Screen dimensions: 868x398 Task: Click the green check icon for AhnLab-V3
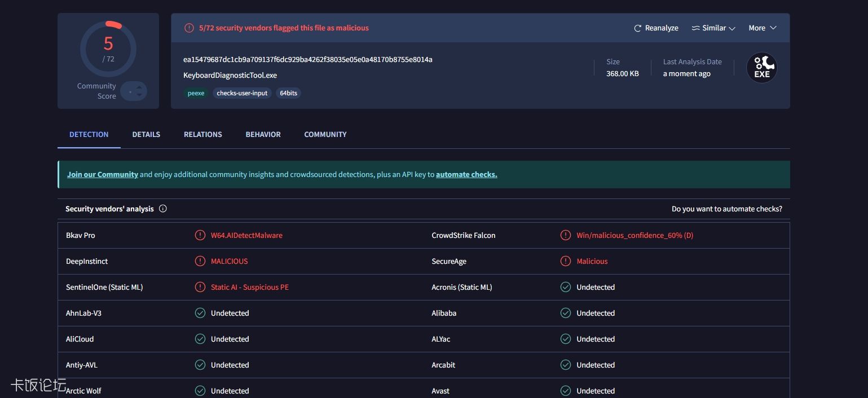(200, 313)
